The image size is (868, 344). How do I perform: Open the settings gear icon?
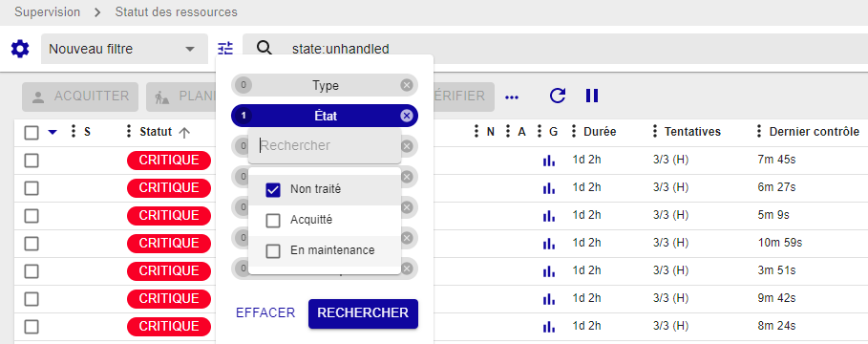coord(20,49)
